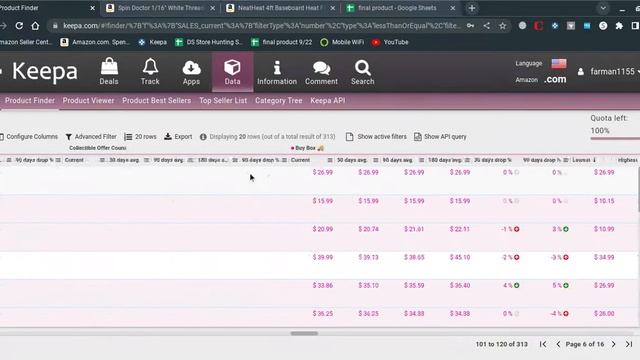
Task: Click the $ 33.86 current Buy Box price
Action: coord(322,285)
